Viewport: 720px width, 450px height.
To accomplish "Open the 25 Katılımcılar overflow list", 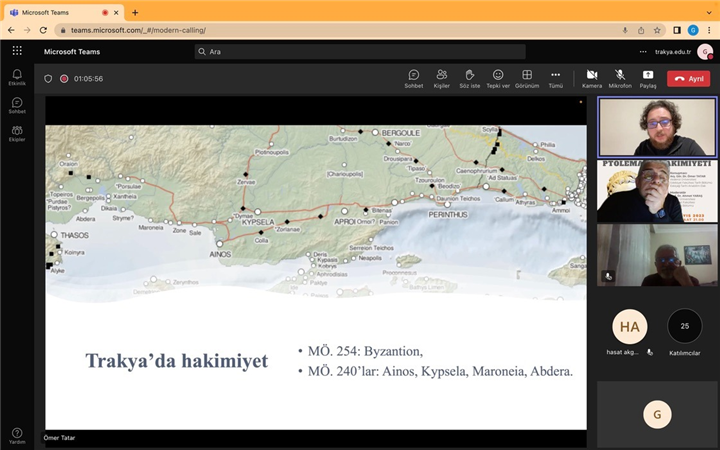I will click(x=685, y=326).
